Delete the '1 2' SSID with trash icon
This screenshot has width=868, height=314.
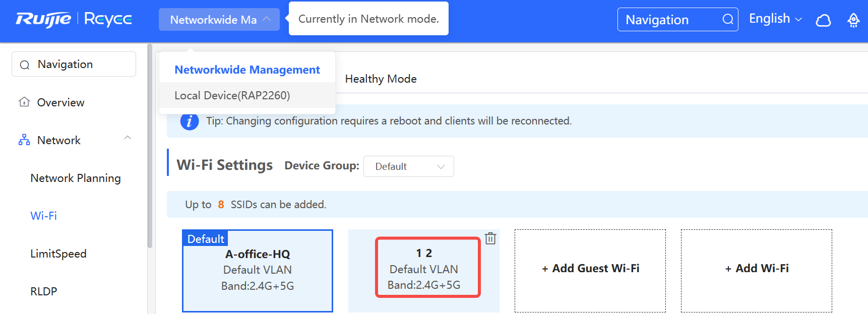(x=490, y=238)
